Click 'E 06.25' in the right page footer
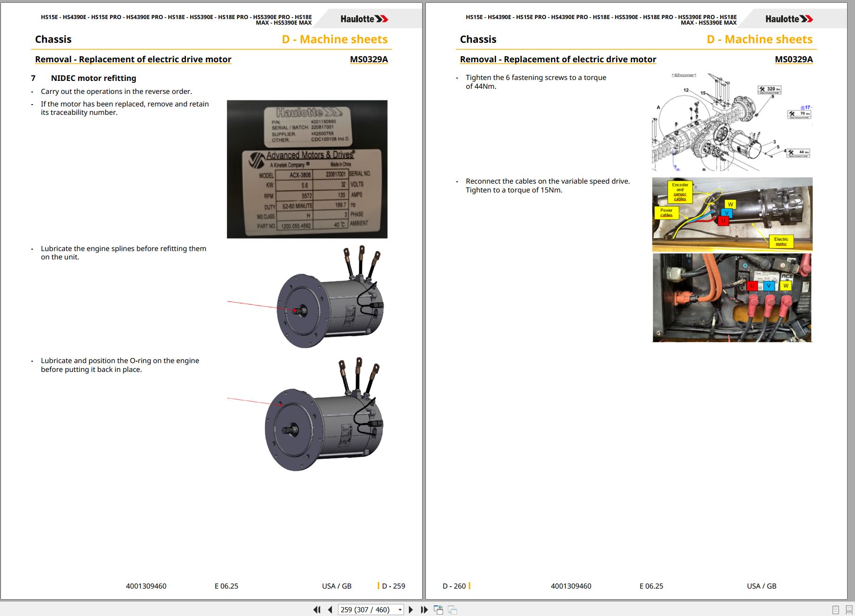The width and height of the screenshot is (855, 616). [x=651, y=586]
